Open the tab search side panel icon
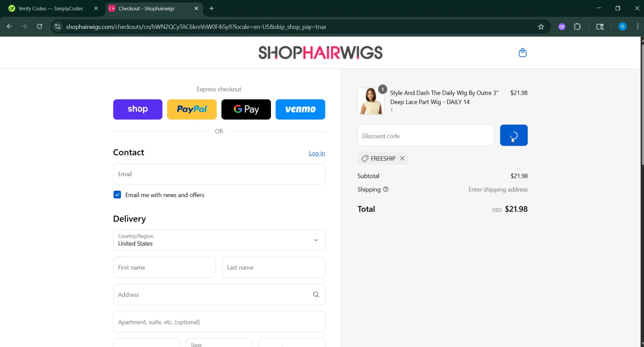644x347 pixels. pos(600,27)
